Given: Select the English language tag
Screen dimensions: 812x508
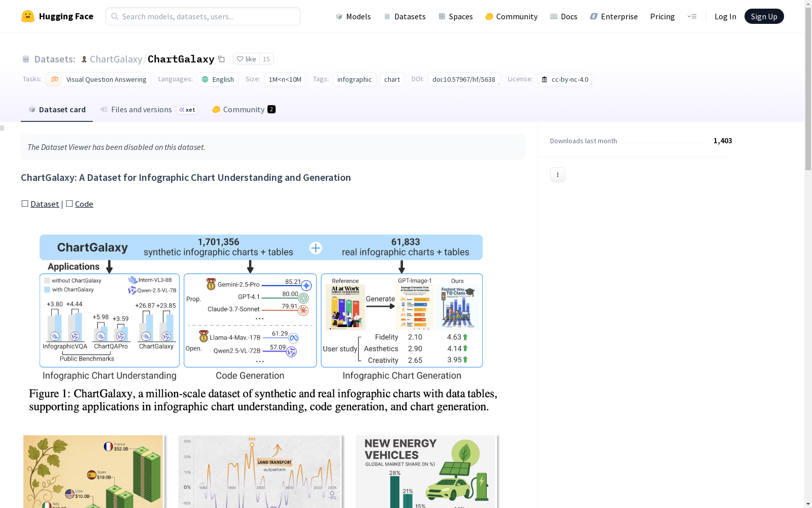Looking at the screenshot, I should (218, 79).
